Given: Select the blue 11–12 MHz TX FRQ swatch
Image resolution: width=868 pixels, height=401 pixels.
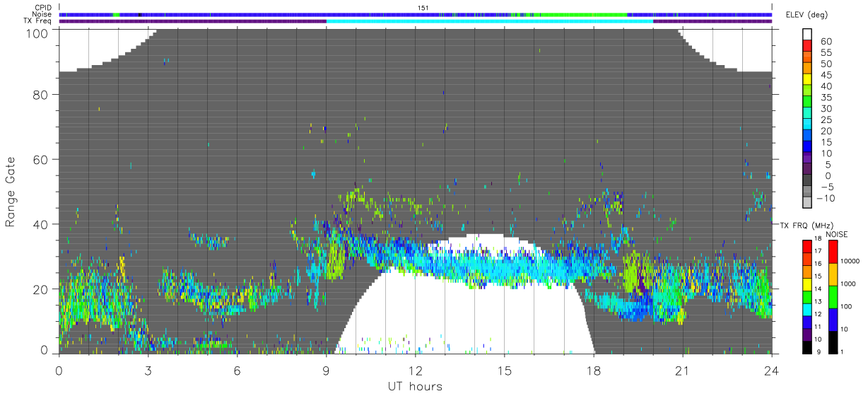Looking at the screenshot, I should click(x=807, y=321).
